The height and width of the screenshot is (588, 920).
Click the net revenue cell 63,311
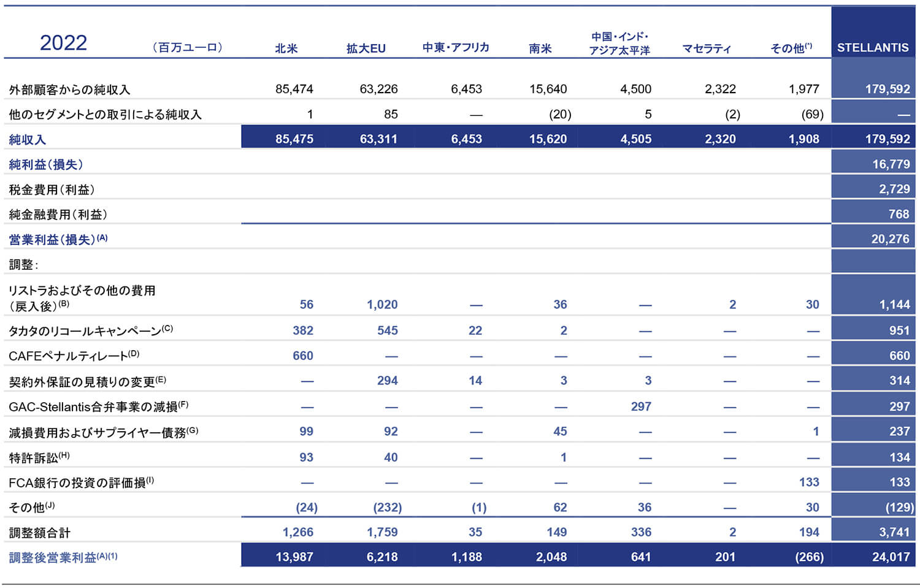click(378, 139)
